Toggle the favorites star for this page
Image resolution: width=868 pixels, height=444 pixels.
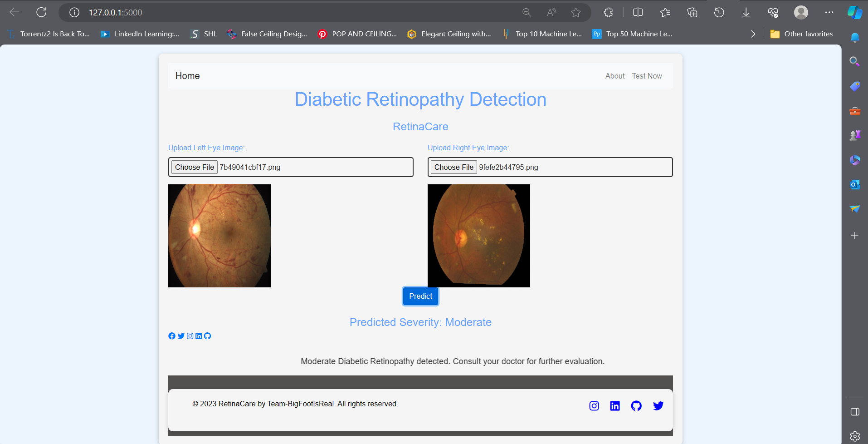point(576,12)
